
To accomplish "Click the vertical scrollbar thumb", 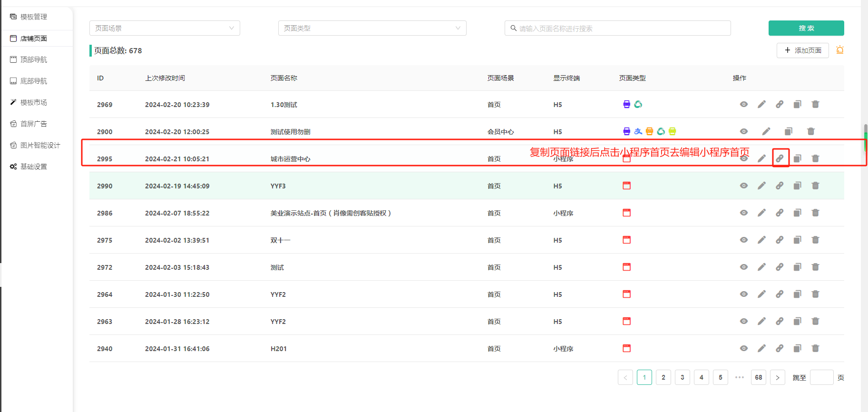I will (865, 138).
